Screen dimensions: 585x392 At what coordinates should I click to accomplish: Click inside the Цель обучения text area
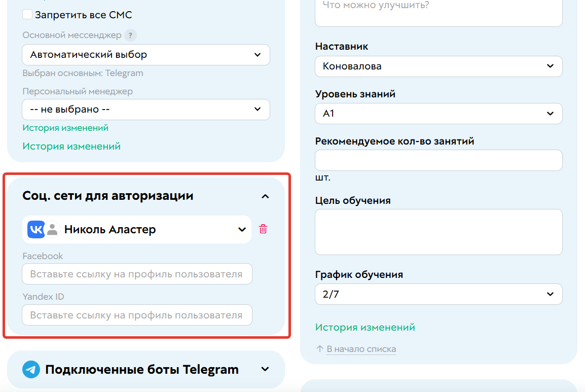pyautogui.click(x=438, y=231)
